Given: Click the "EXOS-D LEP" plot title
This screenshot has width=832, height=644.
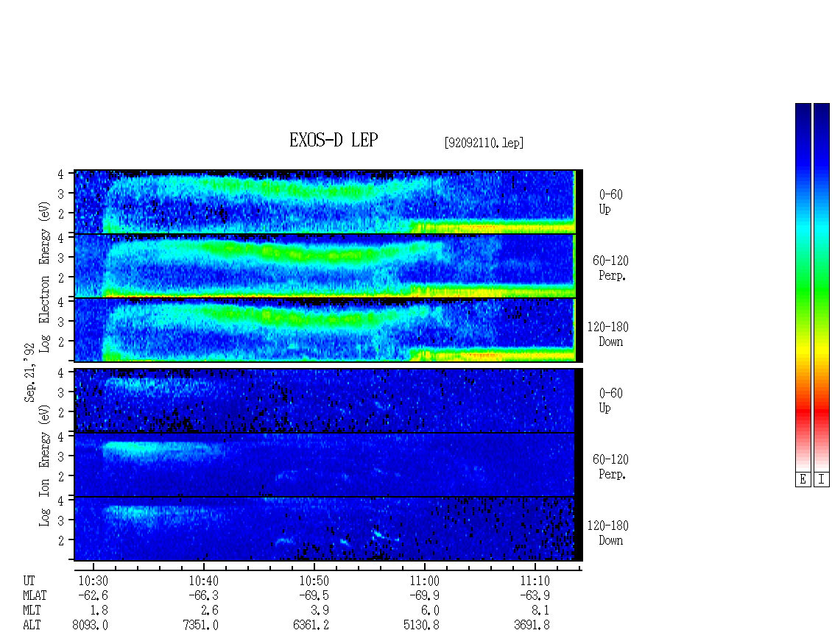Looking at the screenshot, I should point(334,140).
